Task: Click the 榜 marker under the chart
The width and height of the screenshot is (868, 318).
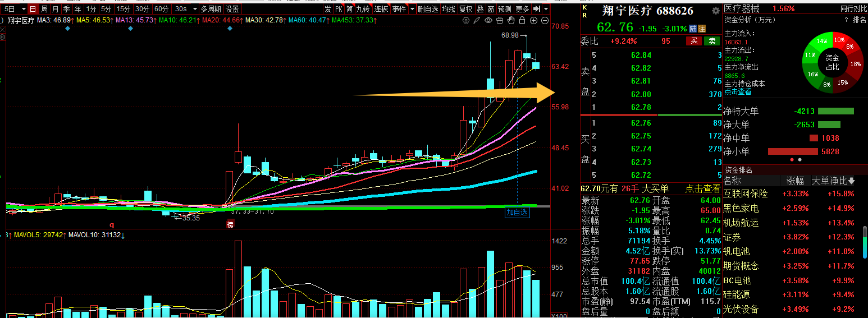Action: pyautogui.click(x=230, y=224)
